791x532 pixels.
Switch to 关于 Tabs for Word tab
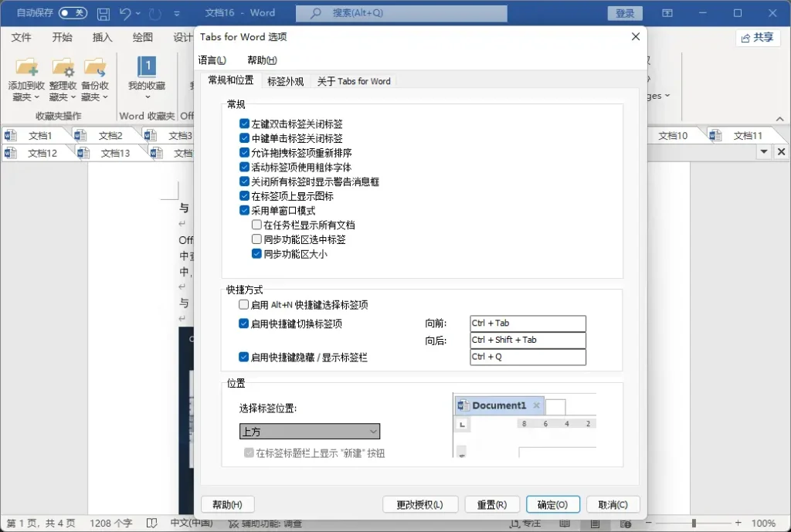pos(354,81)
